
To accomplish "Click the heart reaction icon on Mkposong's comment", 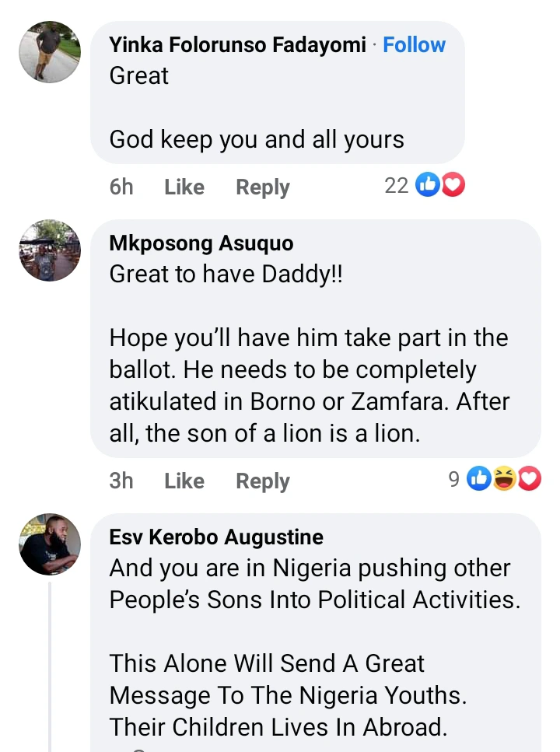I will 529,481.
